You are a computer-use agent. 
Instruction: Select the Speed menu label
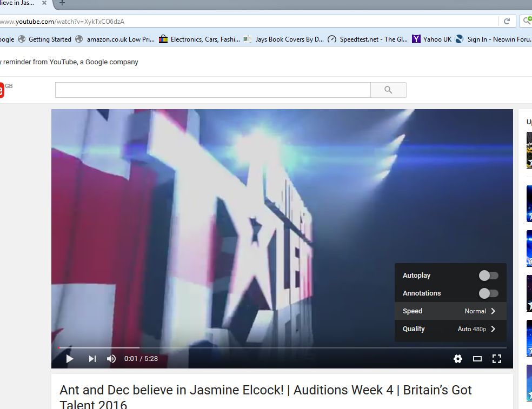pos(413,311)
